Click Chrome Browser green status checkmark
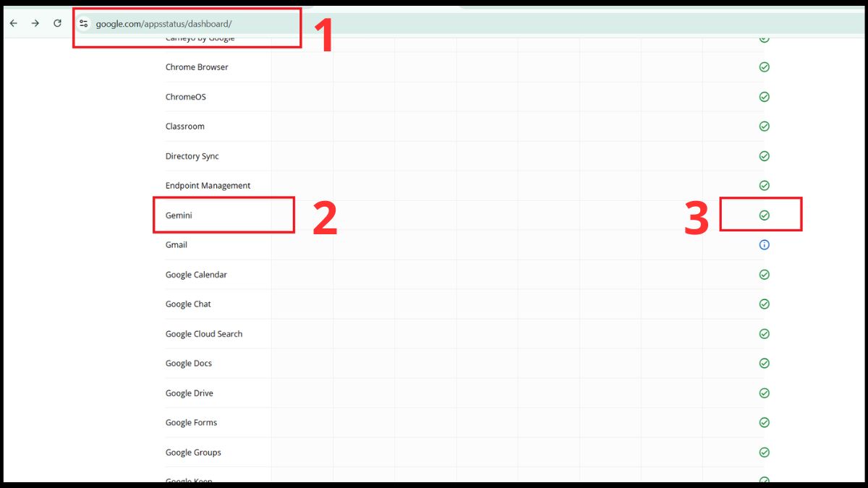 pos(764,67)
